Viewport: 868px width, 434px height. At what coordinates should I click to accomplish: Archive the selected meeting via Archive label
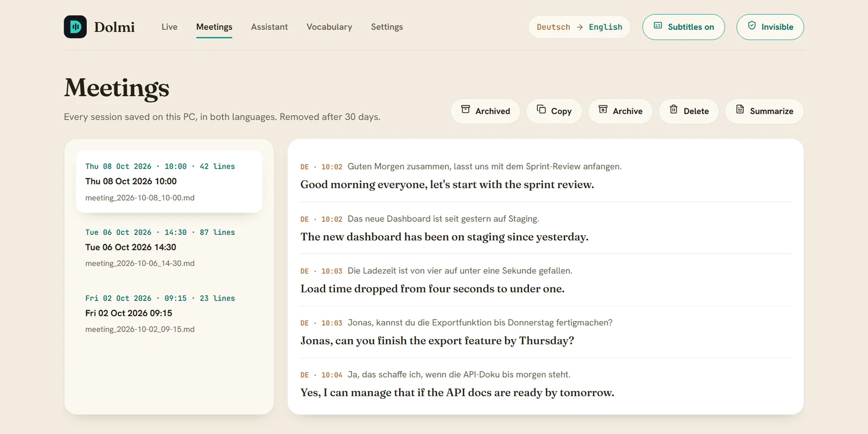tap(628, 111)
